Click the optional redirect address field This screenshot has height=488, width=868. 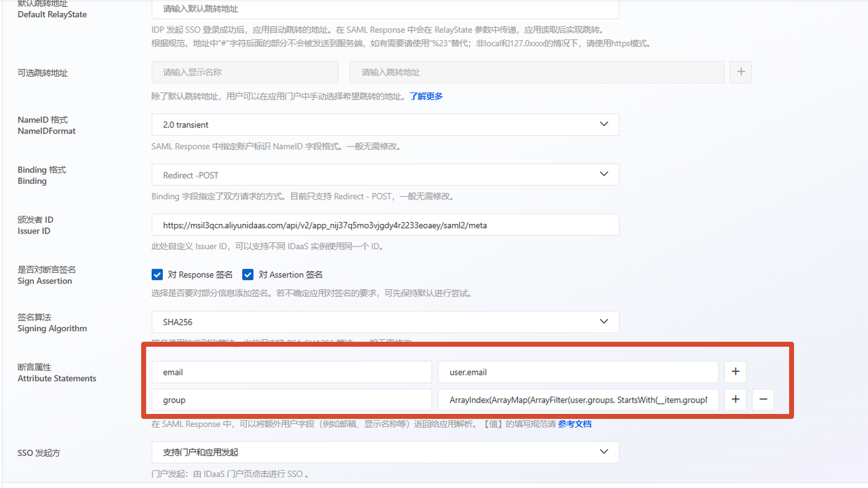[536, 72]
